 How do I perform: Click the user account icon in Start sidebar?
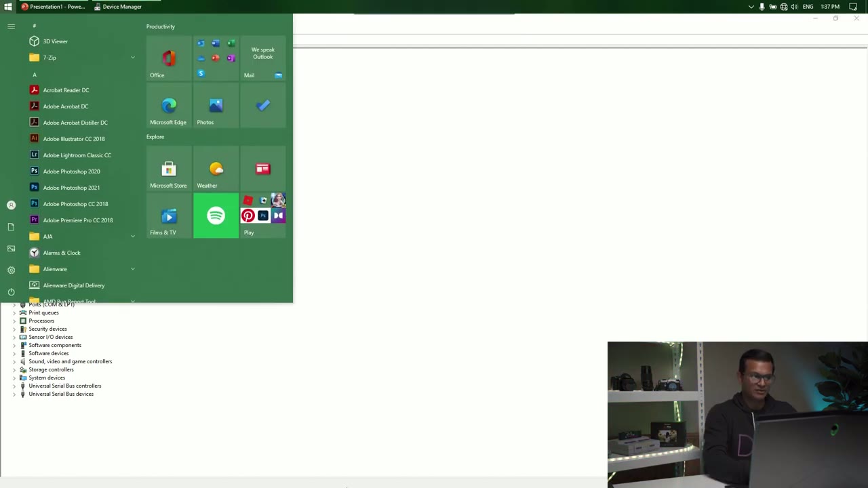pos(11,205)
